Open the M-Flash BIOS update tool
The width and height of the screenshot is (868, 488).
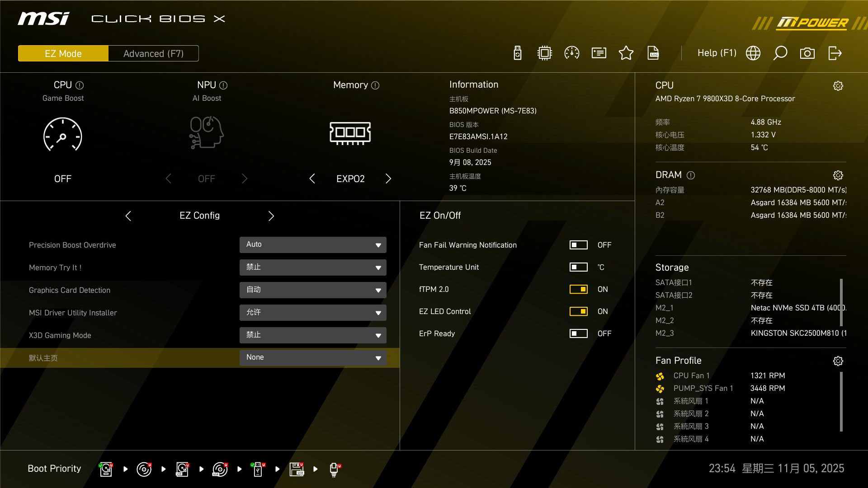(x=517, y=53)
